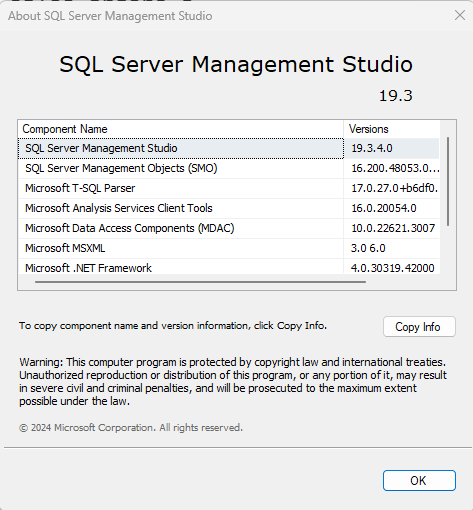Click version cell 3.0 6.0

click(392, 248)
